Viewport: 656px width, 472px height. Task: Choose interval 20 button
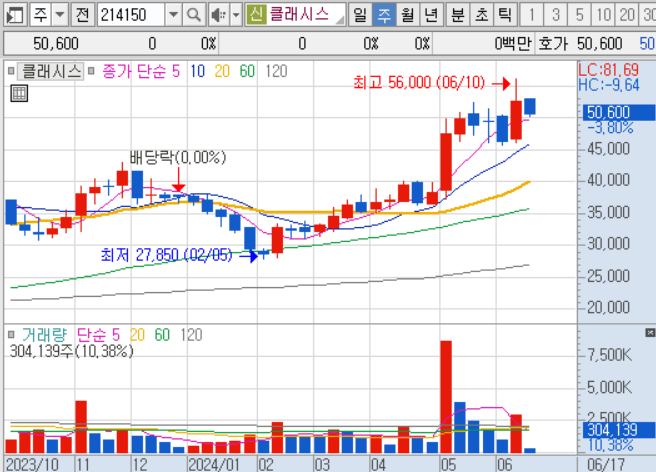(x=627, y=15)
